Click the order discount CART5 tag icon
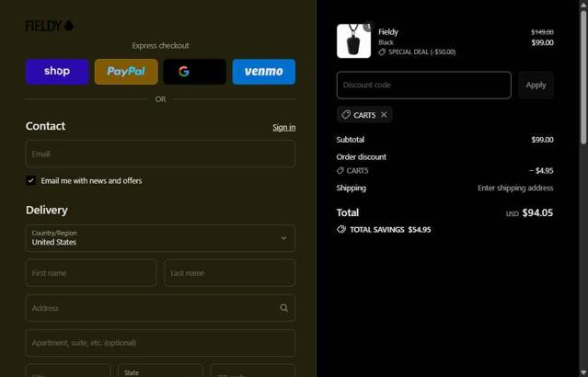 pyautogui.click(x=340, y=171)
